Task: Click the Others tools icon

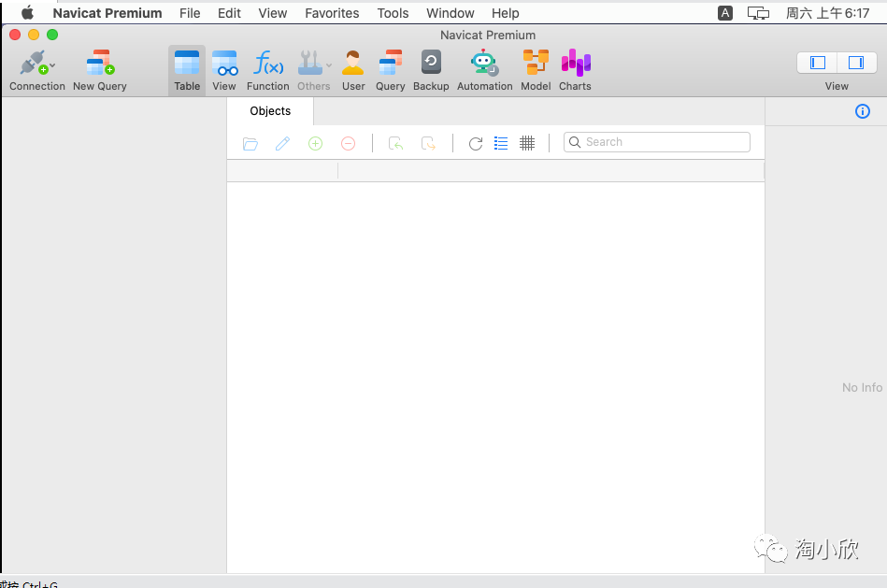Action: (x=310, y=63)
